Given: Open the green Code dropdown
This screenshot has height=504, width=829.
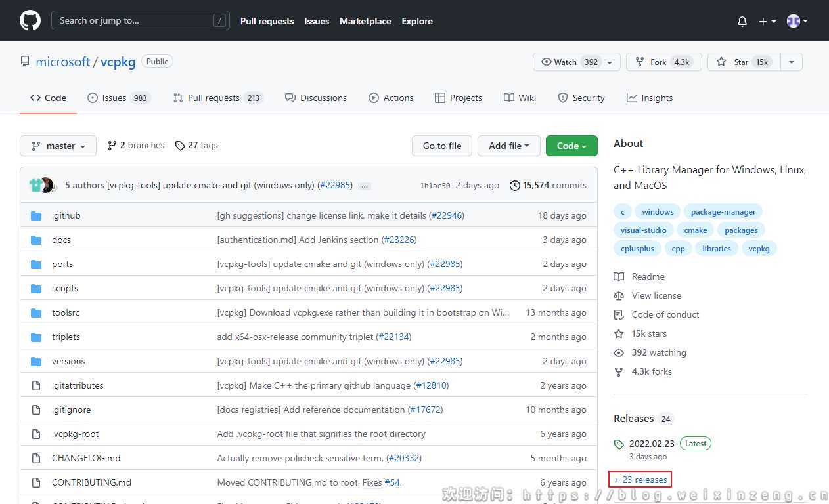Looking at the screenshot, I should point(571,146).
